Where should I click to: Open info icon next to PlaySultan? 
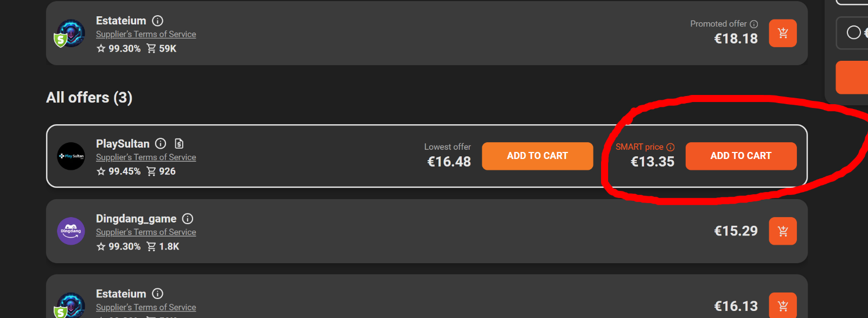(161, 143)
